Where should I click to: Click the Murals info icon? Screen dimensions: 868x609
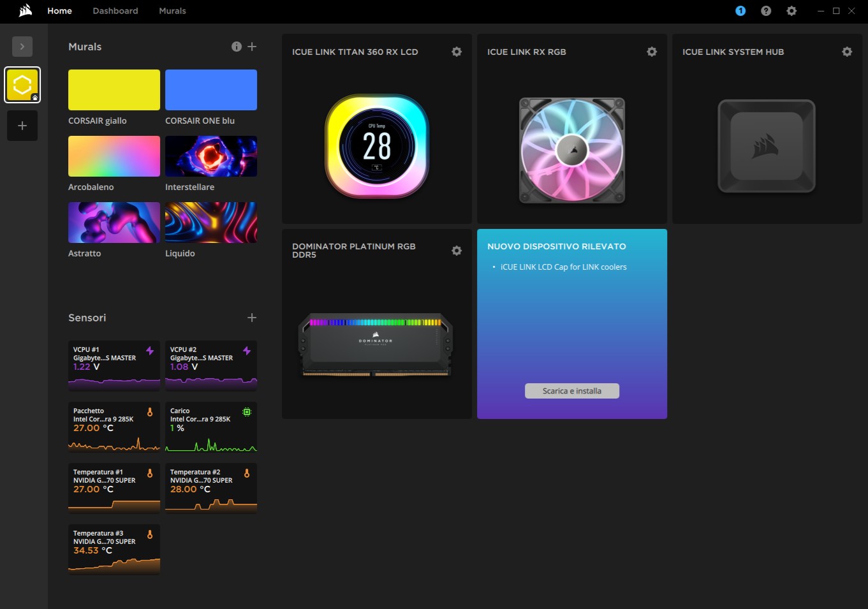(237, 47)
